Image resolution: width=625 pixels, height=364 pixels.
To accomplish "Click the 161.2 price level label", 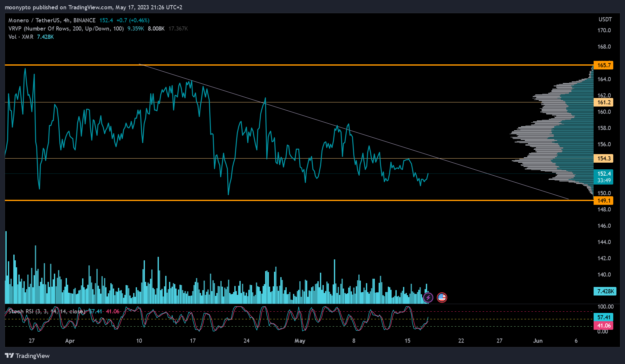I will coord(603,102).
